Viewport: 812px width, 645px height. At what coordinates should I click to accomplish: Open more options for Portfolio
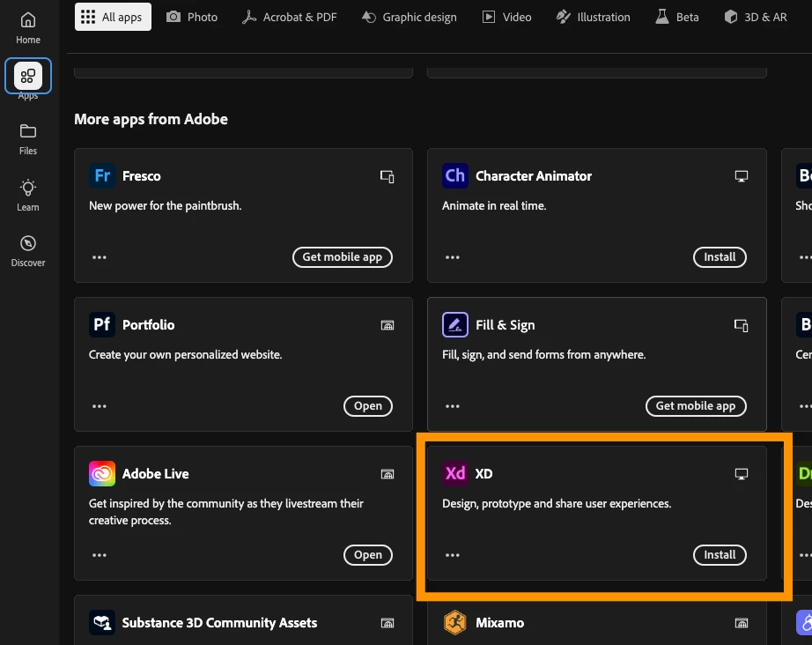[100, 405]
